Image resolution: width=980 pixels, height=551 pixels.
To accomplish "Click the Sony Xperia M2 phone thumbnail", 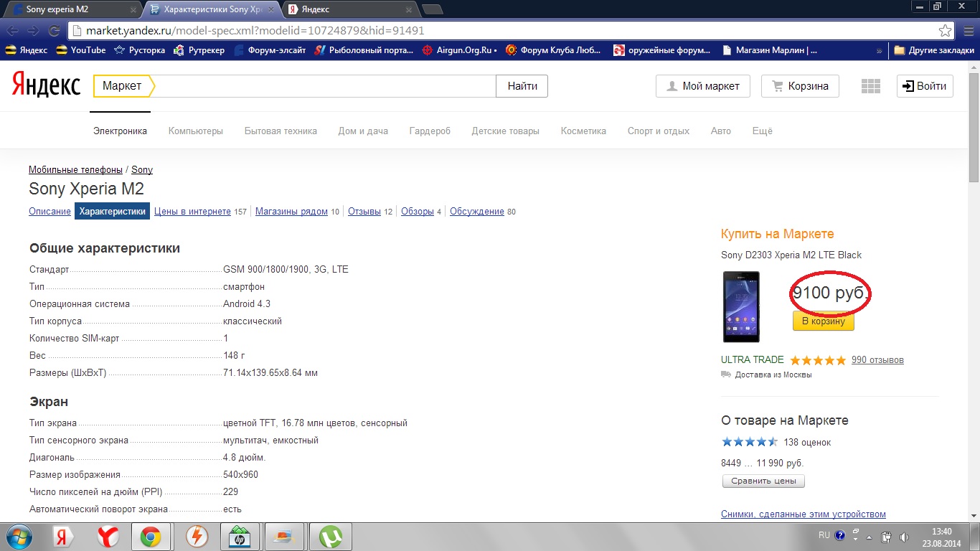I will tap(741, 306).
